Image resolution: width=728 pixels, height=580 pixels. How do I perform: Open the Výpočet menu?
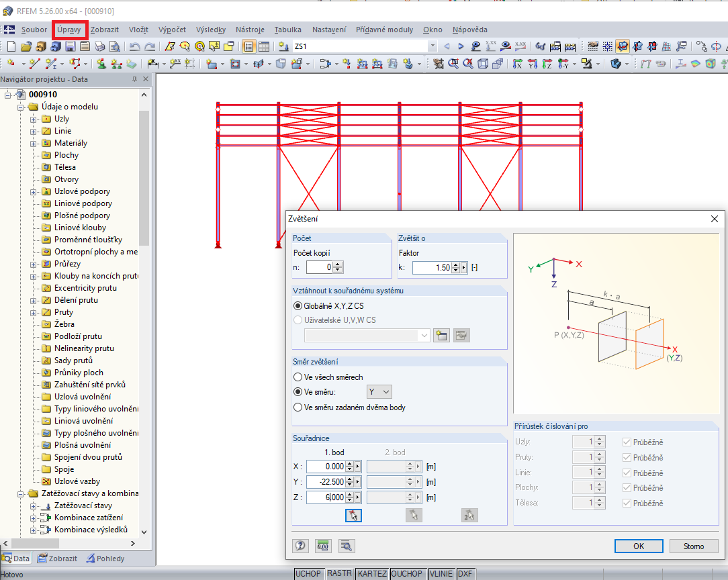click(x=172, y=30)
